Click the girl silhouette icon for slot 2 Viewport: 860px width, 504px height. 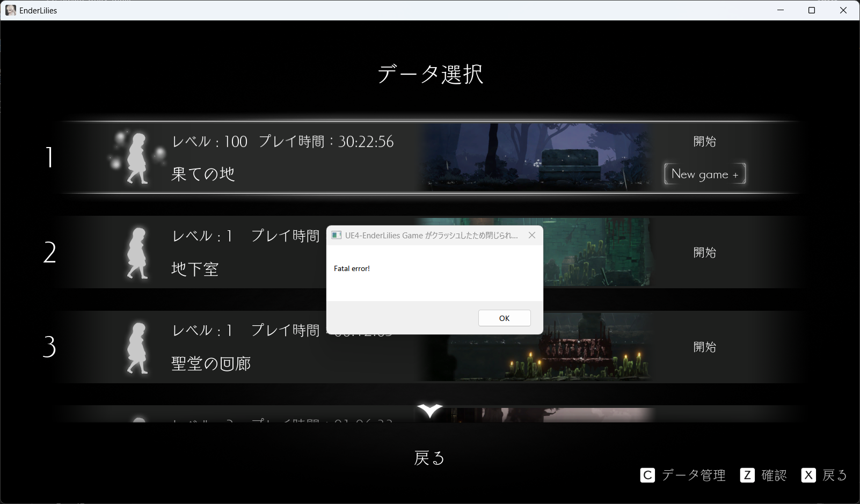(137, 253)
